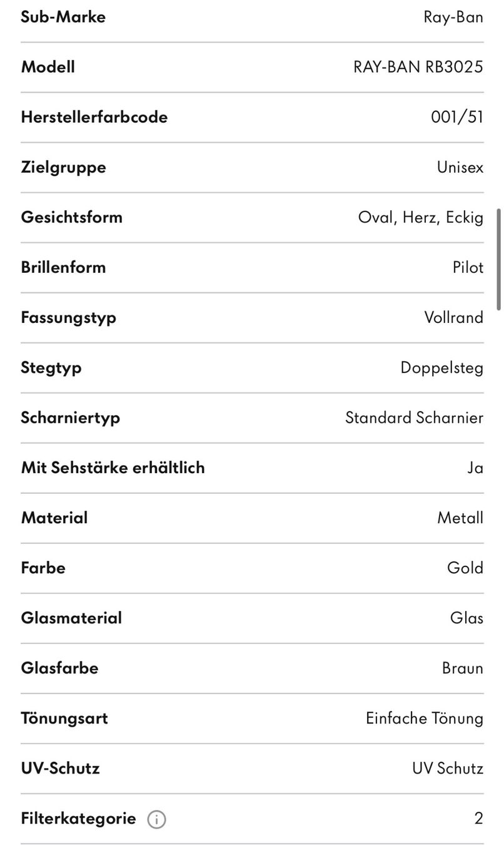Image resolution: width=504 pixels, height=845 pixels.
Task: Select the Metall material value
Action: pyautogui.click(x=460, y=518)
